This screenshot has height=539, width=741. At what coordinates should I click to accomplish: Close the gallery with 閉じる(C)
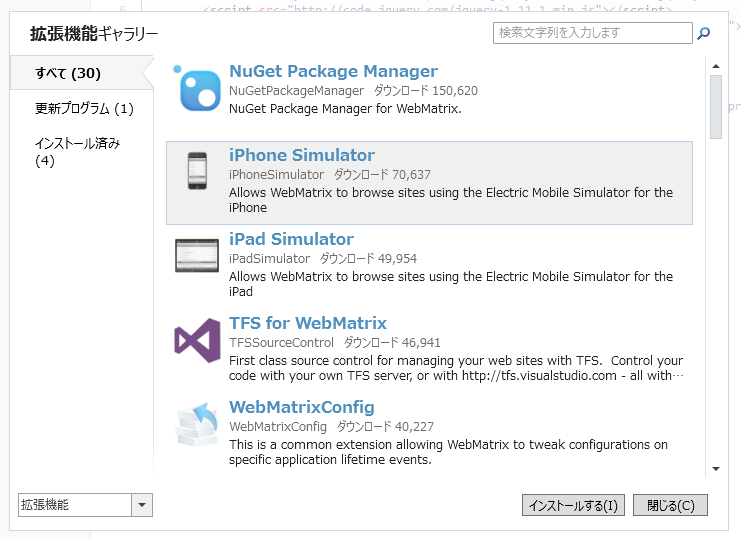[670, 505]
